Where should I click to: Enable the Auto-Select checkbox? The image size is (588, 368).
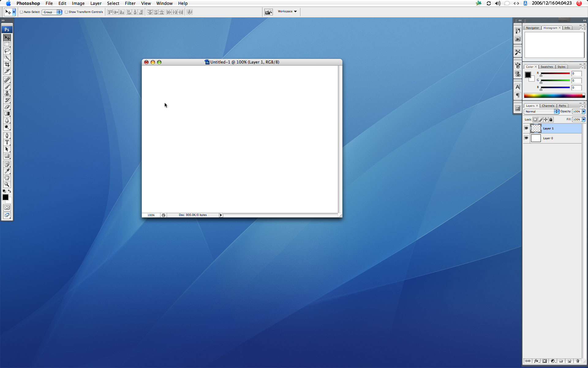tap(21, 12)
